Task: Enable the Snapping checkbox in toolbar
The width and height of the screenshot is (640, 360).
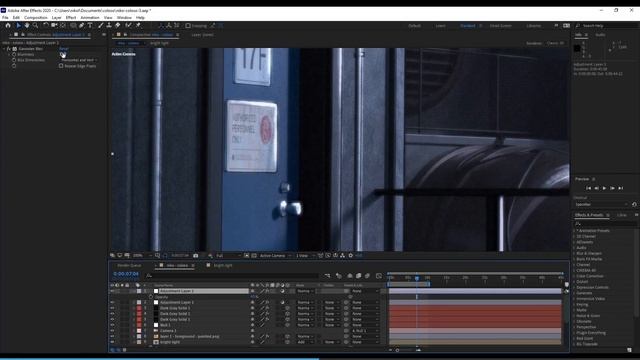Action: pyautogui.click(x=188, y=26)
